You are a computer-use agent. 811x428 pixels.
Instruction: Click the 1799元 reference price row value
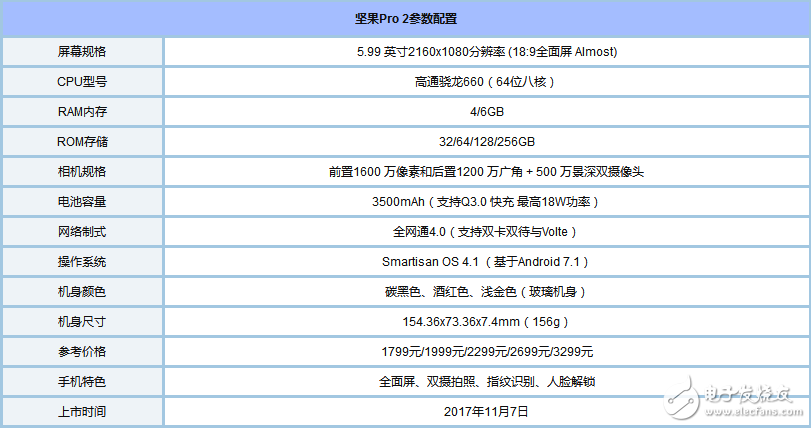[x=485, y=351]
